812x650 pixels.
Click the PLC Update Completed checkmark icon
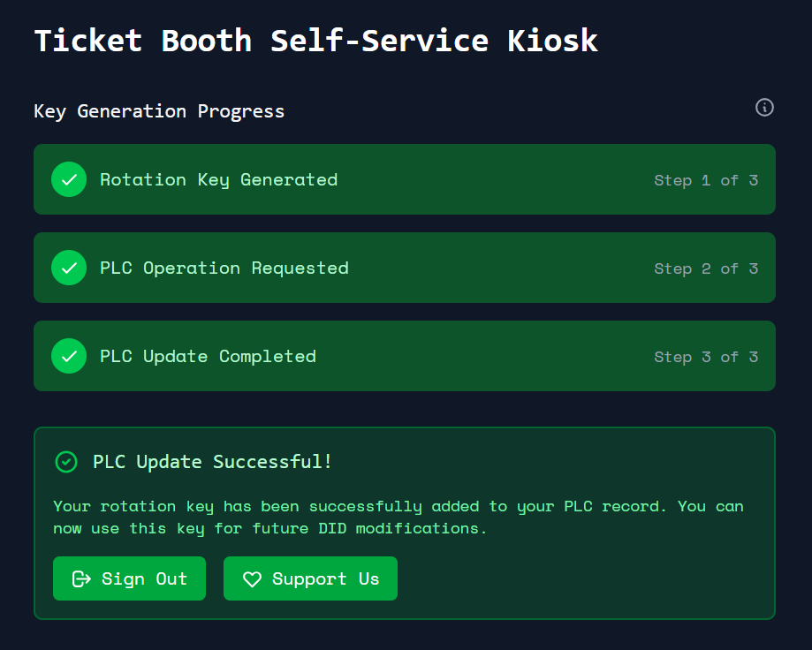point(69,356)
